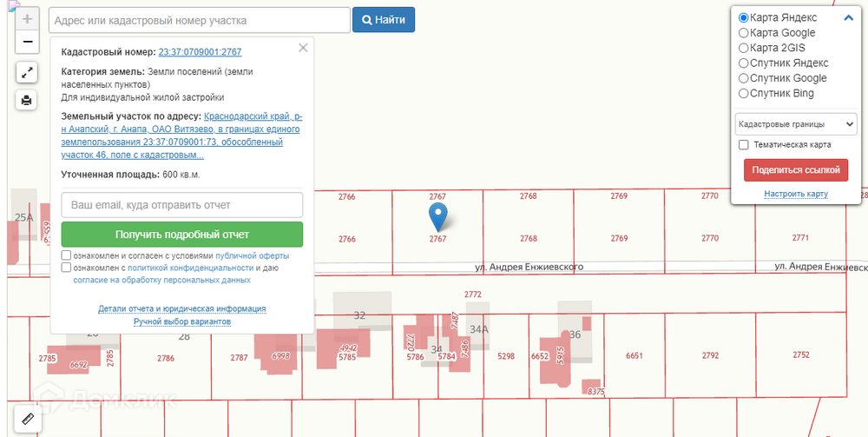Select parcel labeled 2787 on map
Image resolution: width=868 pixels, height=437 pixels.
(x=239, y=358)
